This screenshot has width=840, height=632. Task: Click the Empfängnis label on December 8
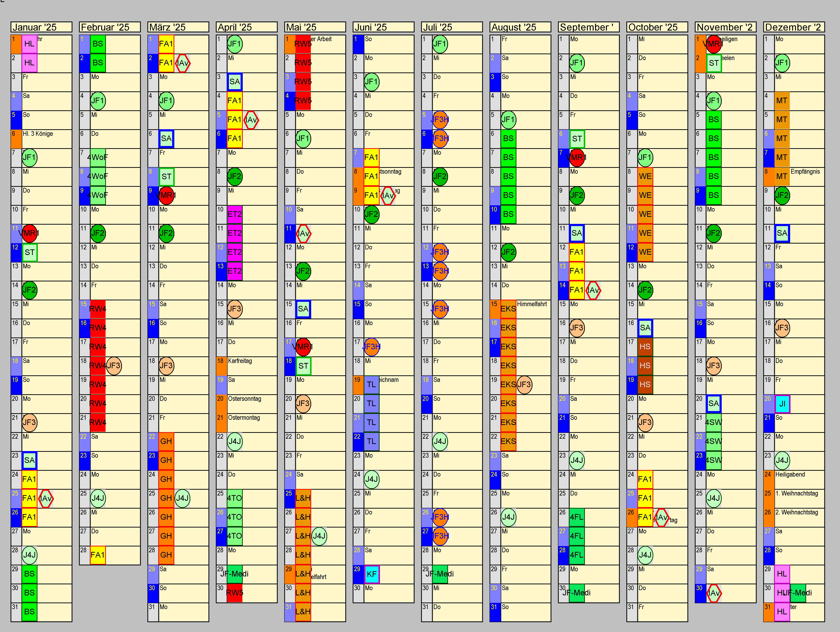805,172
